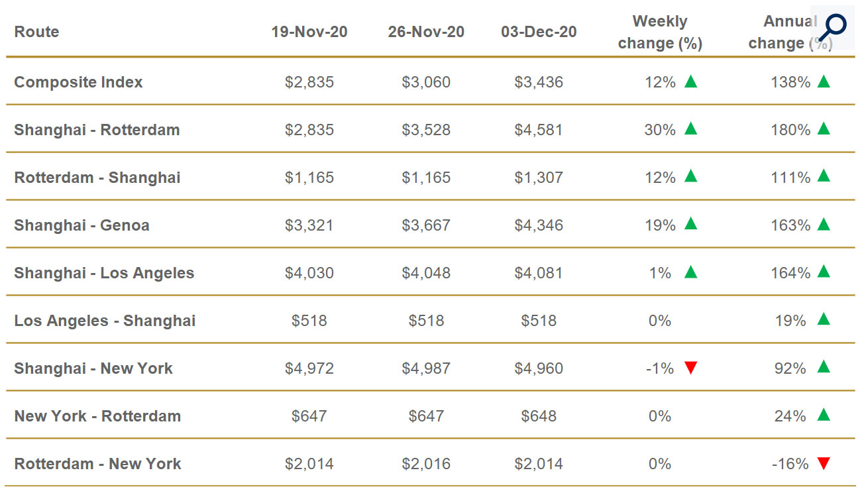Click green arrow next to 180% annual change
The height and width of the screenshot is (497, 868).
pos(823,129)
